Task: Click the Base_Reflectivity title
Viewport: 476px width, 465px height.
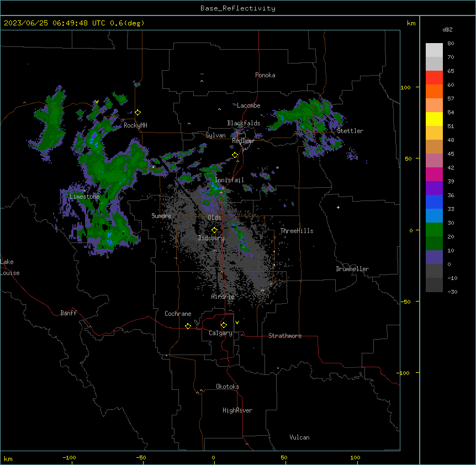Action: (x=238, y=8)
